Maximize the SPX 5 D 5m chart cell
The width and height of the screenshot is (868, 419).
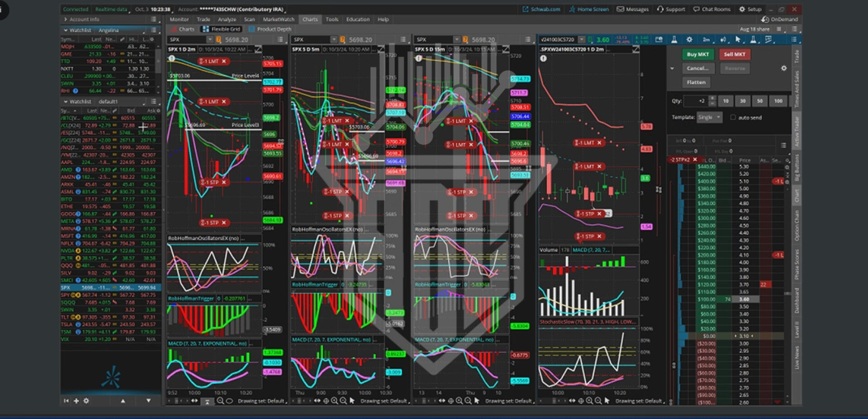tap(381, 49)
